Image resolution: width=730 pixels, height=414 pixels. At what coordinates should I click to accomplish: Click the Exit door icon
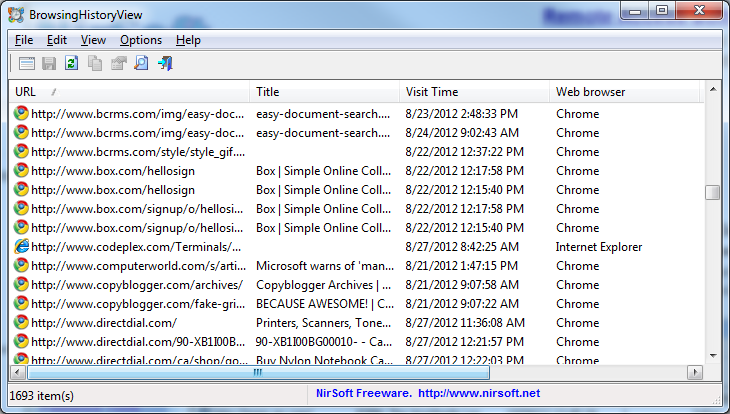[165, 63]
